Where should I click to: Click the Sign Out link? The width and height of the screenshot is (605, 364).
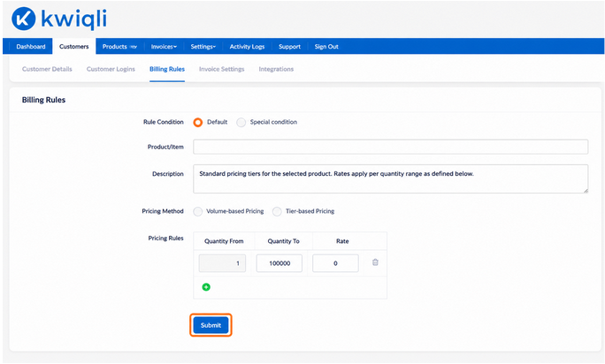pos(326,46)
